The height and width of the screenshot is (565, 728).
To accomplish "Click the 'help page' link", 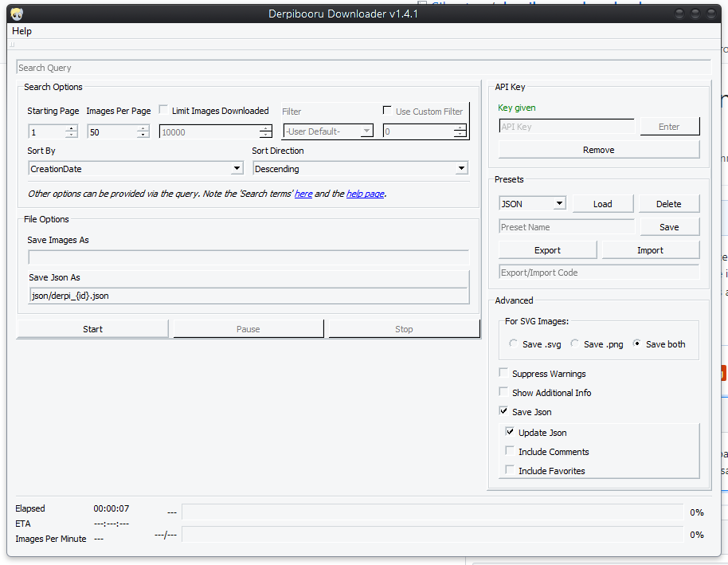I will tap(365, 193).
